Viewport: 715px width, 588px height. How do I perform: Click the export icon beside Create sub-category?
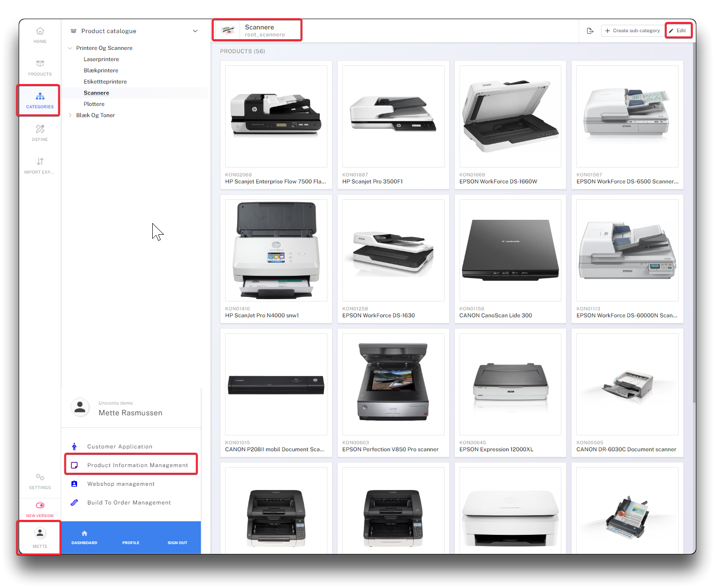pyautogui.click(x=590, y=31)
